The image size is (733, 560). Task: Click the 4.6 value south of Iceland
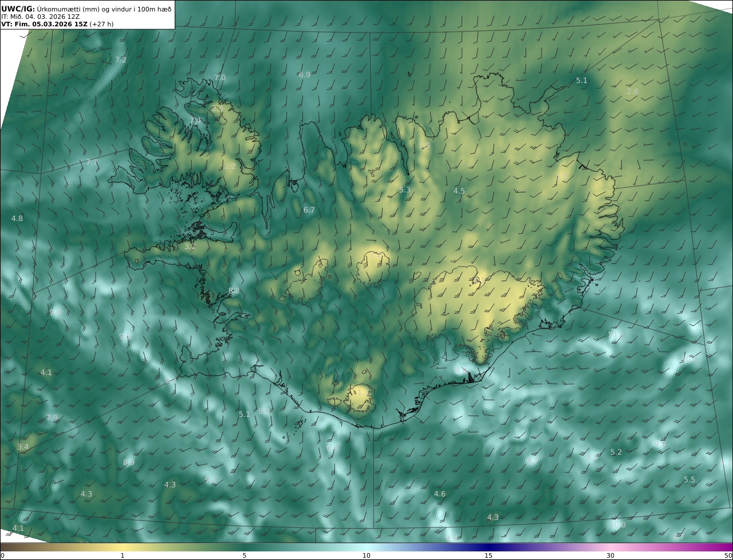tap(440, 494)
